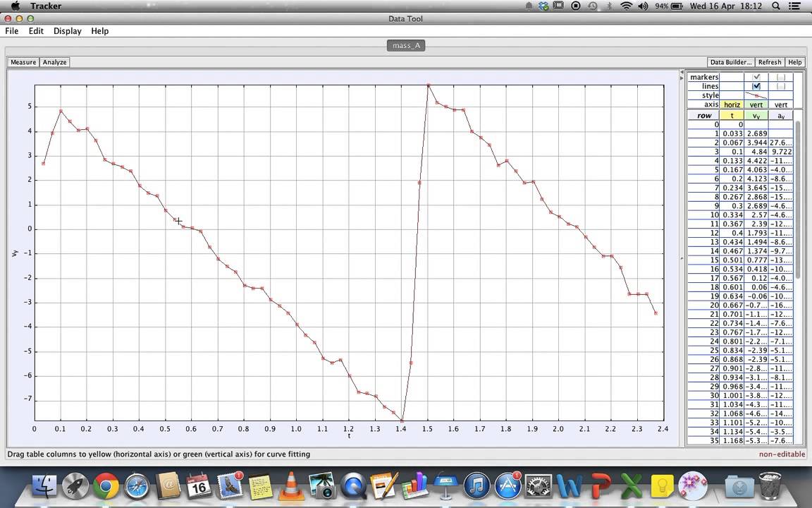Open Mail stamp icon with badge
This screenshot has height=508, width=812.
point(229,485)
